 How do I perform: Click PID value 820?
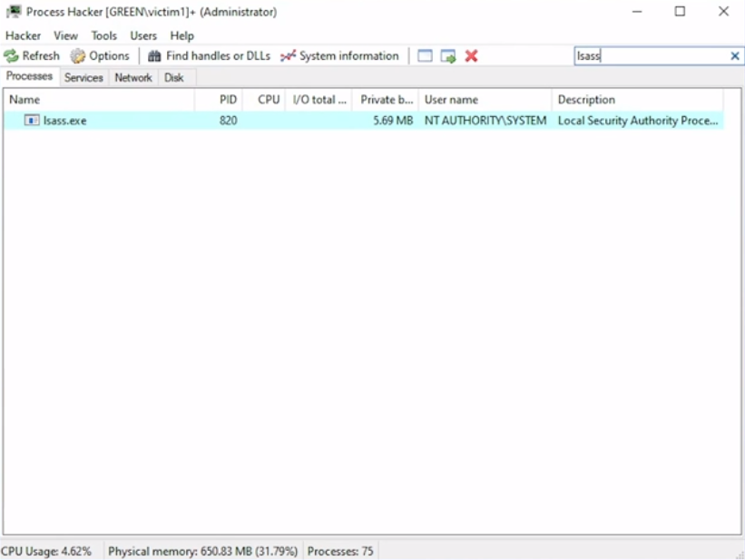pyautogui.click(x=228, y=121)
